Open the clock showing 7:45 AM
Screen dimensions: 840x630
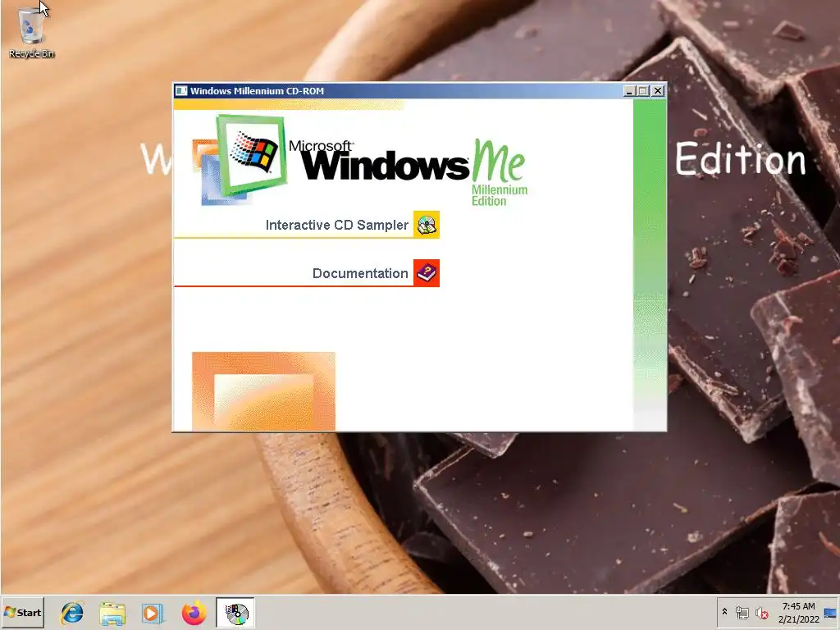(798, 612)
